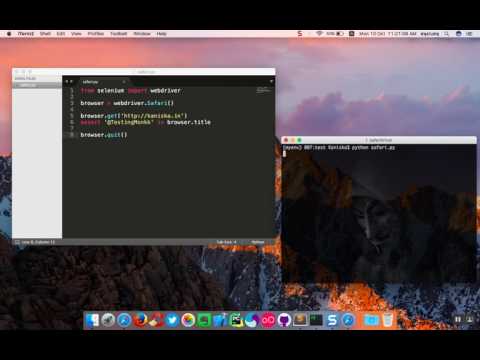Click the browser.get URL line in editor
The image size is (480, 360).
pos(134,116)
